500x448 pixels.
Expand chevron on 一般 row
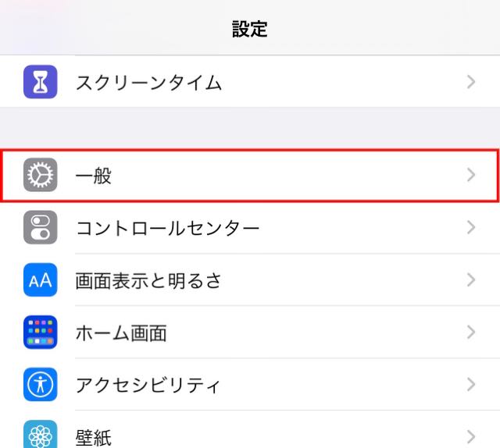[471, 175]
